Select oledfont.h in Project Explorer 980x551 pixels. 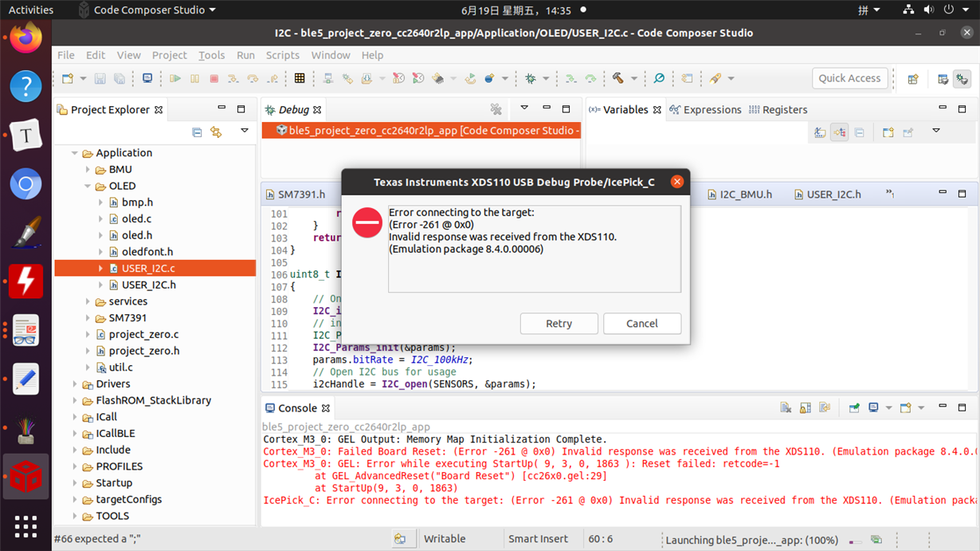tap(147, 252)
